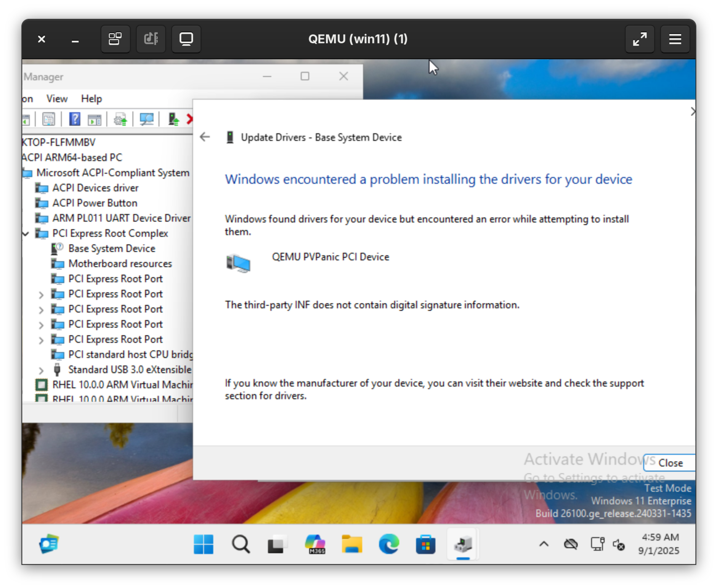This screenshot has height=588, width=717.
Task: Click the Close button in driver dialog
Action: pyautogui.click(x=670, y=463)
